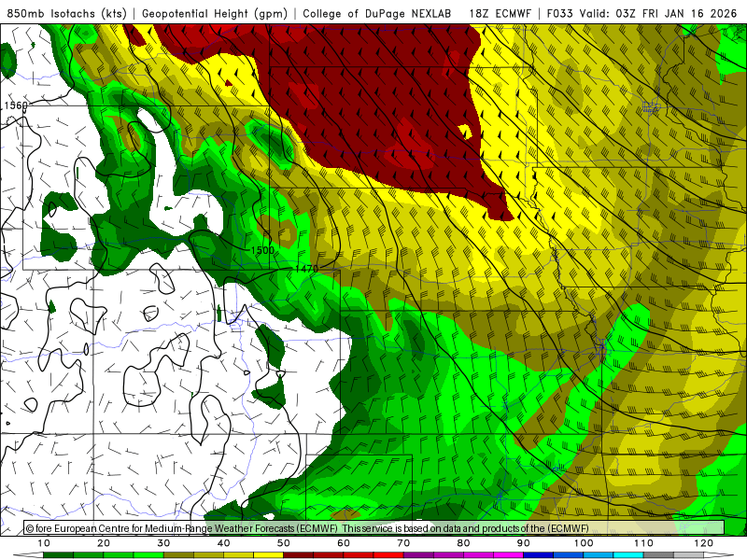The image size is (747, 560).
Task: Click the purple 70-75 kt legend swatch
Action: tap(418, 555)
